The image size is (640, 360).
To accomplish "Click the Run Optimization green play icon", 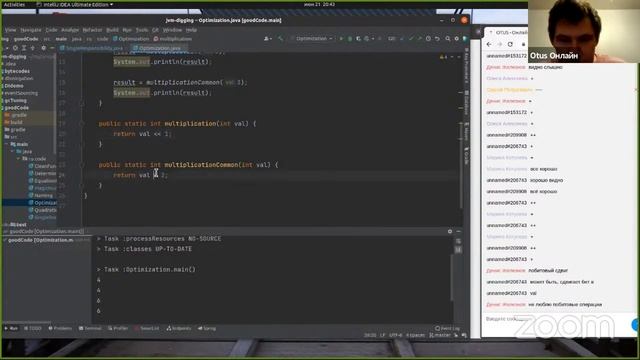I will [x=341, y=39].
